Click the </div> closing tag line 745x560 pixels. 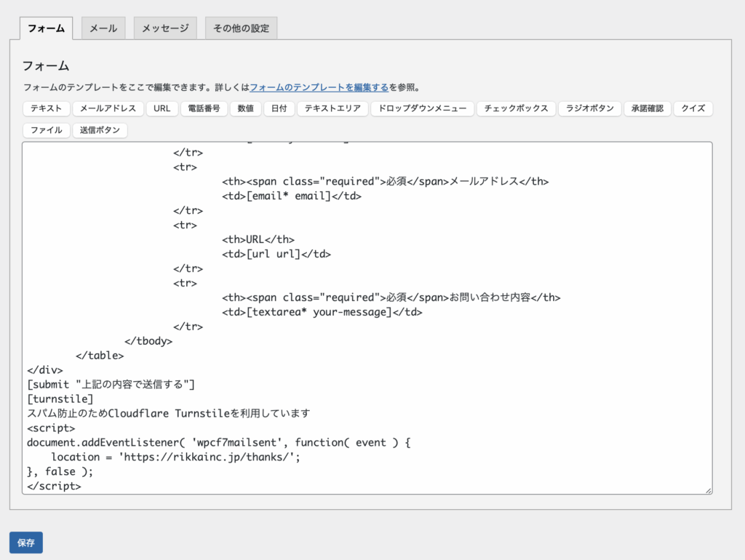tap(45, 370)
